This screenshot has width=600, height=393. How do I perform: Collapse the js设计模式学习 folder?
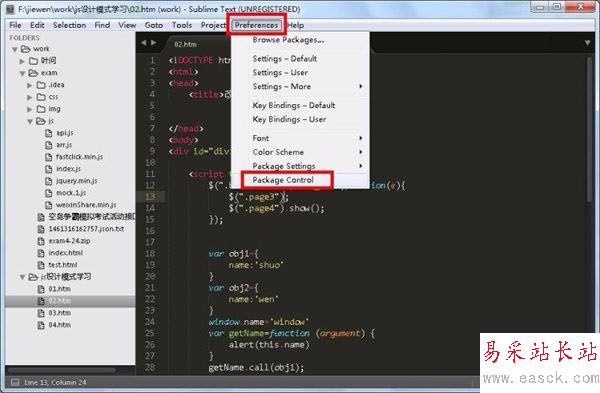tap(22, 277)
